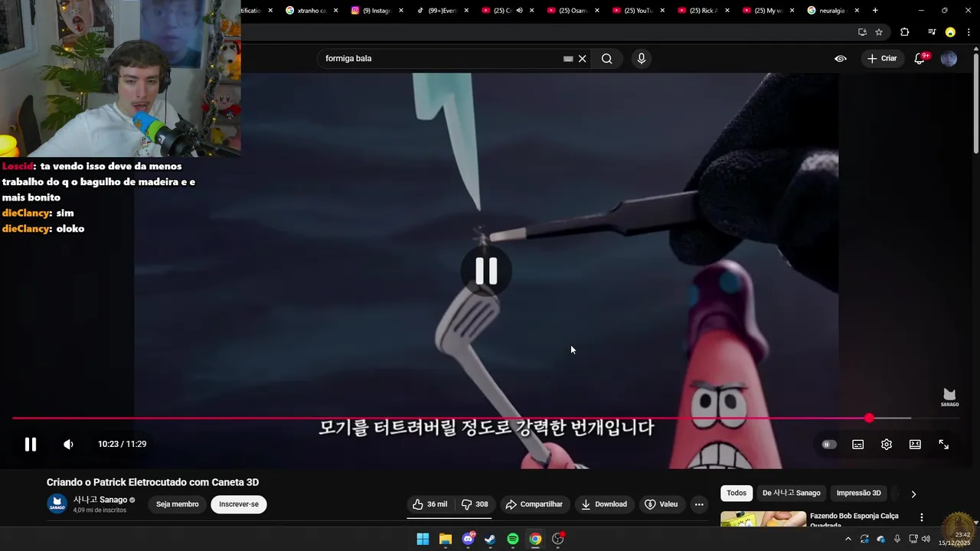Screen dimensions: 980x551
Task: Expand the system tray hidden icons chevron
Action: pos(848,540)
